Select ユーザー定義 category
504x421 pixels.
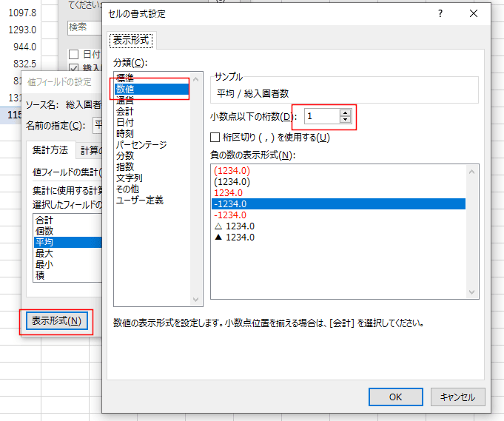point(140,200)
